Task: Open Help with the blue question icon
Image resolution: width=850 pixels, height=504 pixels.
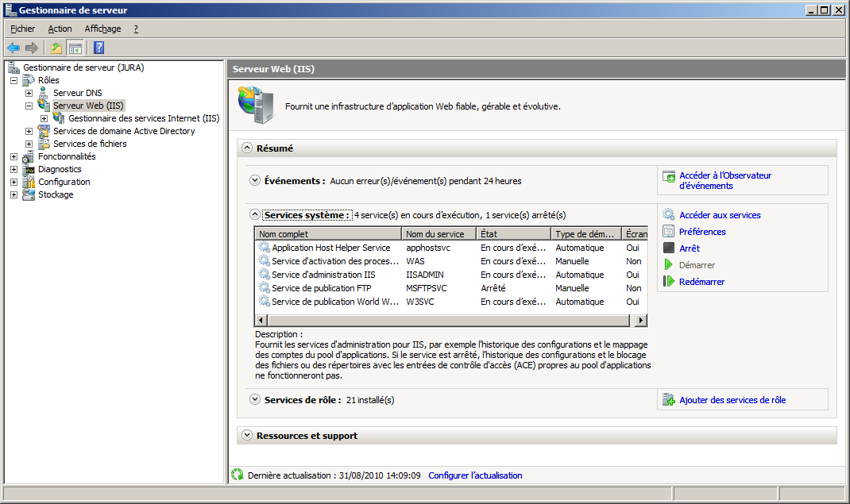Action: point(99,48)
